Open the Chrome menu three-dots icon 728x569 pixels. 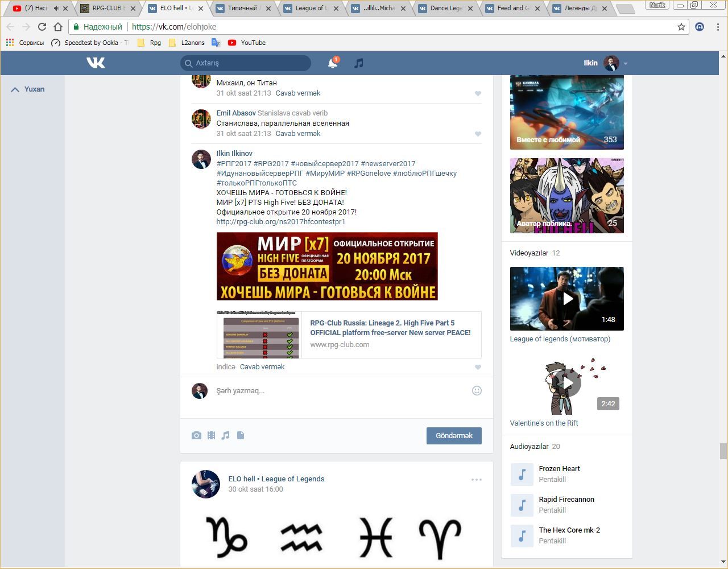[x=718, y=27]
